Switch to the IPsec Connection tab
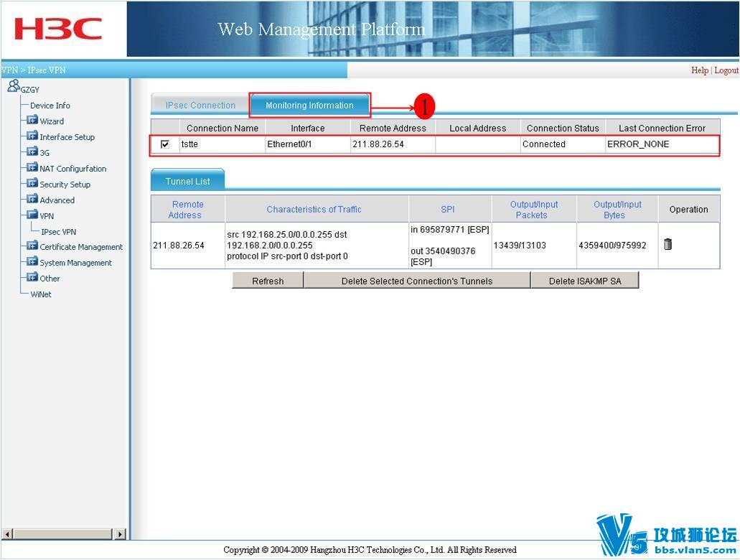This screenshot has width=740, height=560. [200, 105]
